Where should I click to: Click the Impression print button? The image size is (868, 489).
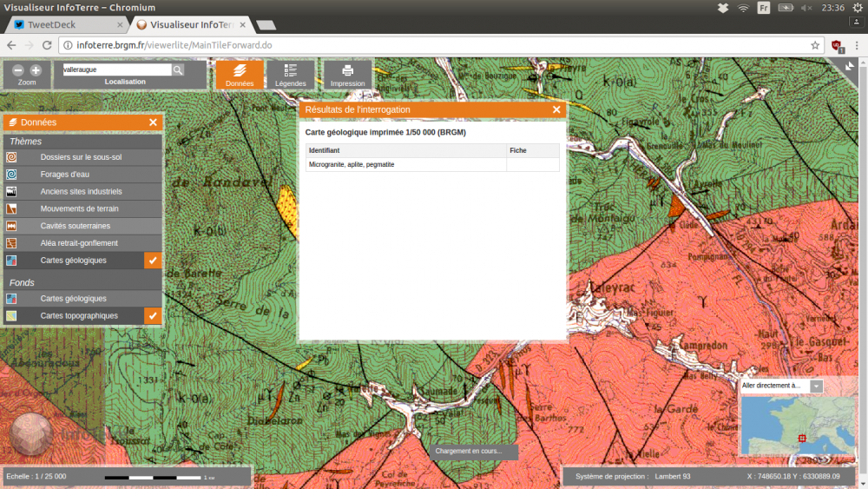347,75
